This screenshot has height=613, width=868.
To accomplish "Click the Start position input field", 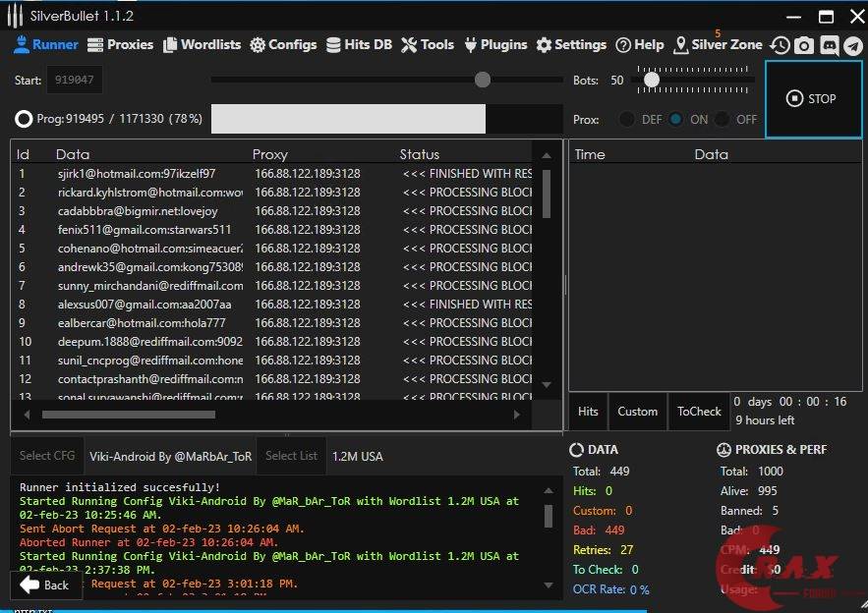I will pyautogui.click(x=75, y=81).
